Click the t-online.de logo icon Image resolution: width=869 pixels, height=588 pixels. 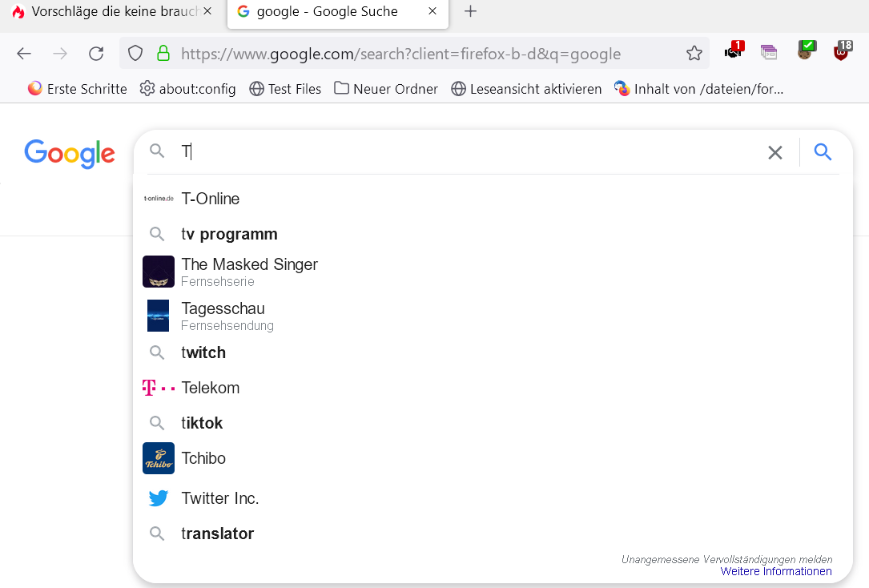click(x=159, y=199)
